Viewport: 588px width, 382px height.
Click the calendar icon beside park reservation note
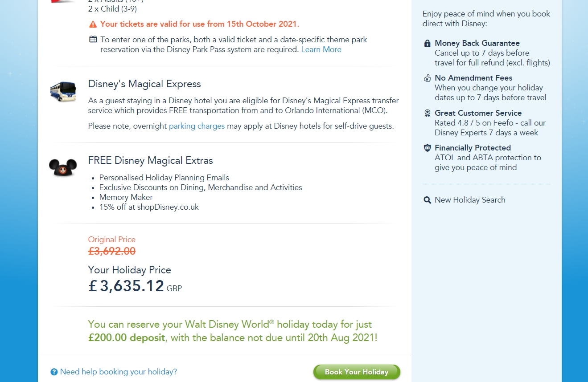point(93,39)
